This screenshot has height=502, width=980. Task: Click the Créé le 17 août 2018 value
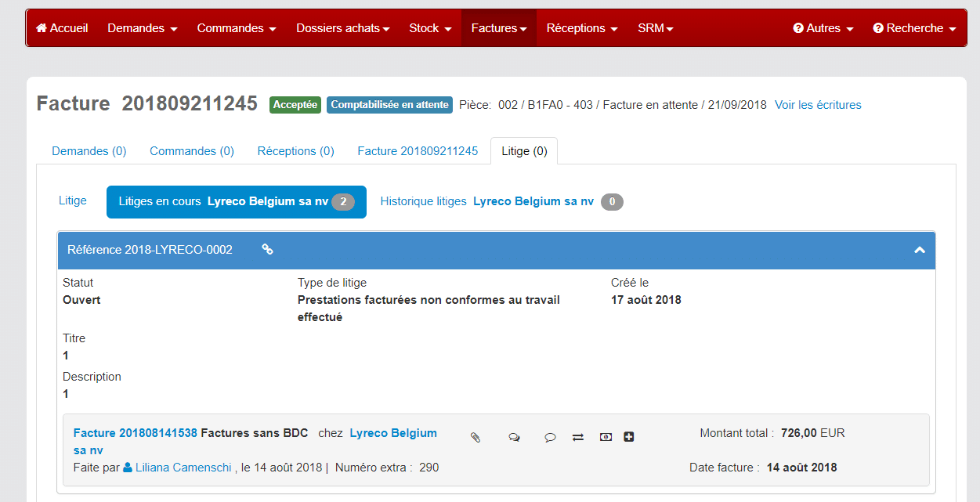point(646,300)
